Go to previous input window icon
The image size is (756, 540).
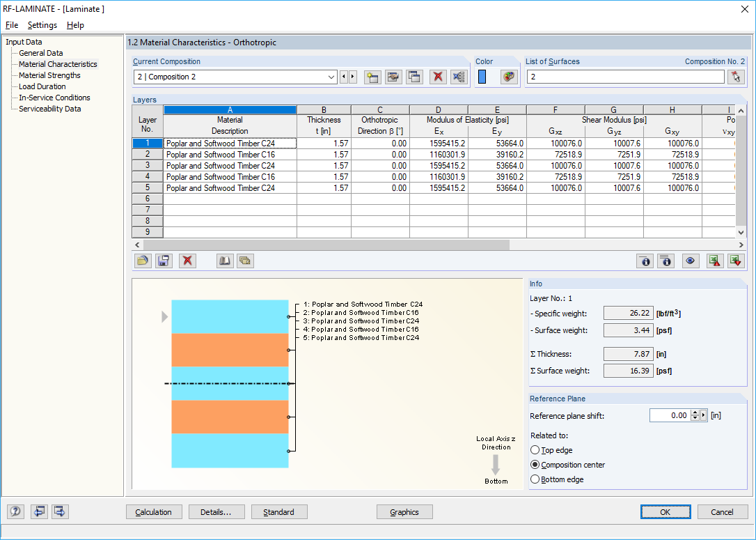[x=39, y=511]
